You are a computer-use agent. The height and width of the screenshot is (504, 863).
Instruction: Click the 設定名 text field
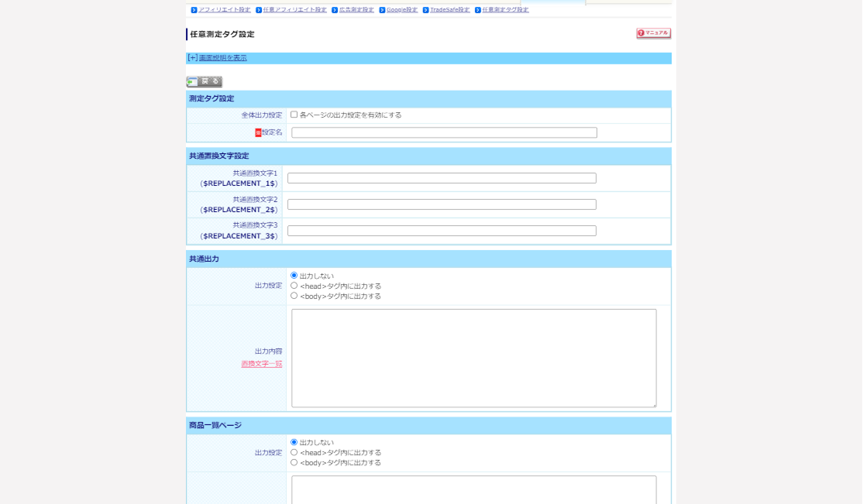click(x=444, y=133)
